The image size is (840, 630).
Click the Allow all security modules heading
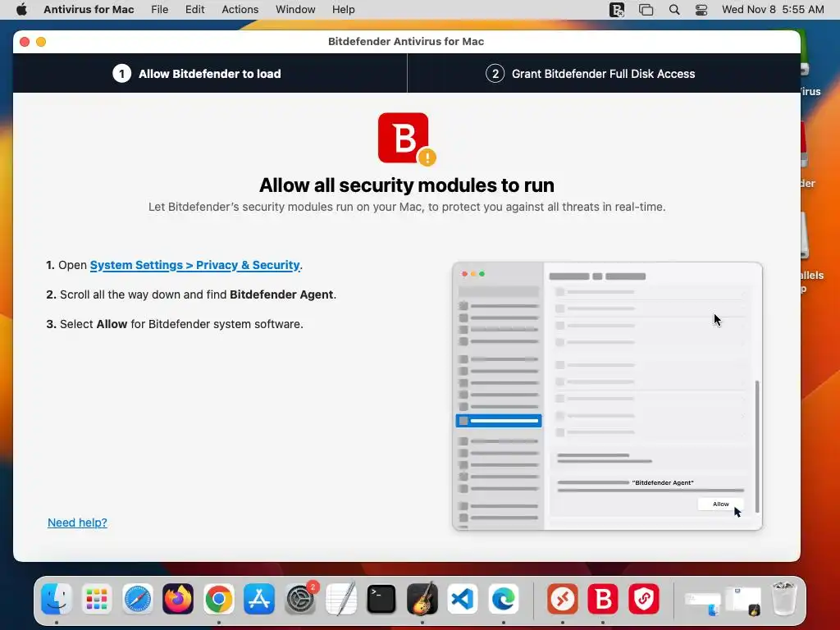coord(407,185)
